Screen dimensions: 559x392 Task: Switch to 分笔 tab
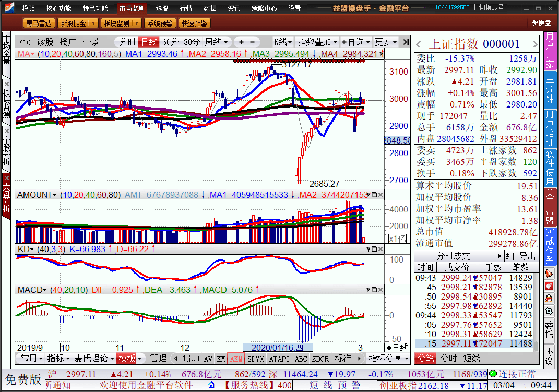(x=426, y=358)
